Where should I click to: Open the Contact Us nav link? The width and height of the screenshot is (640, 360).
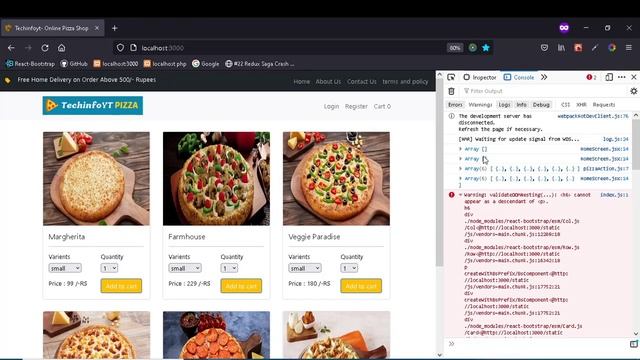362,82
